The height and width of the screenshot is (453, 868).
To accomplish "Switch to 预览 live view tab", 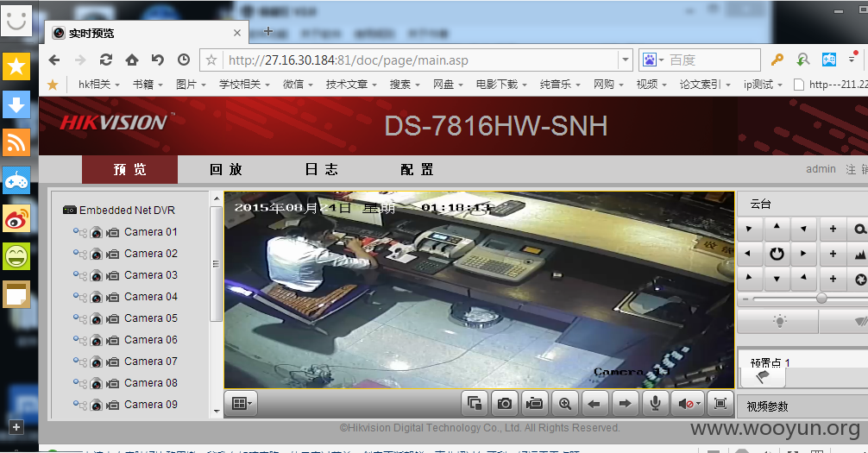I will click(x=130, y=169).
